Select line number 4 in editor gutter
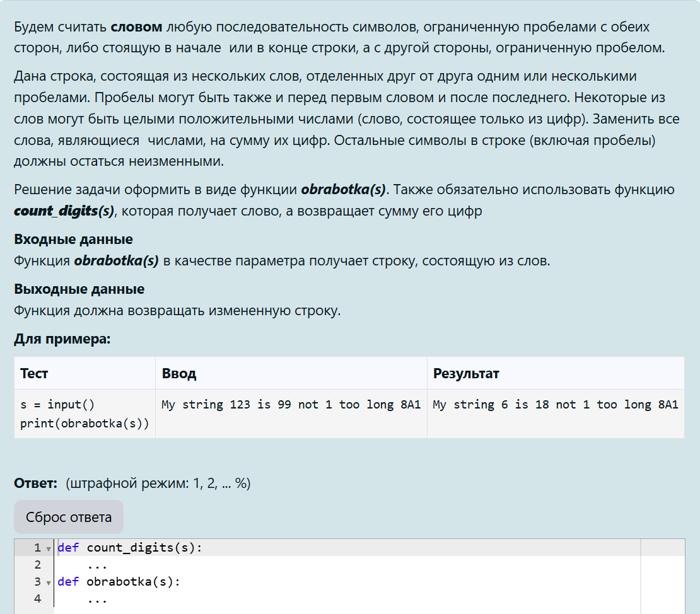This screenshot has height=614, width=700. 37,599
